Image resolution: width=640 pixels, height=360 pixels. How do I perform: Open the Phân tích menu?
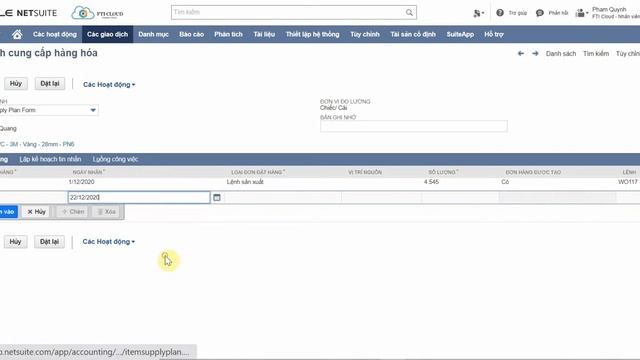pyautogui.click(x=228, y=34)
